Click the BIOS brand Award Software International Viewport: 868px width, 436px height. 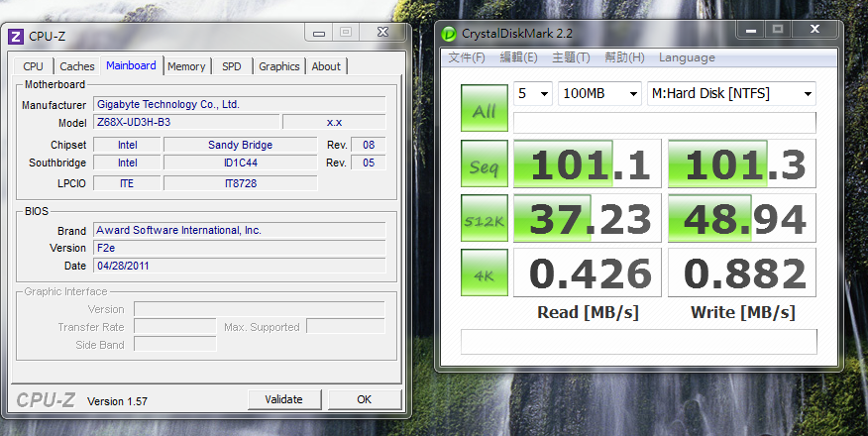(240, 230)
